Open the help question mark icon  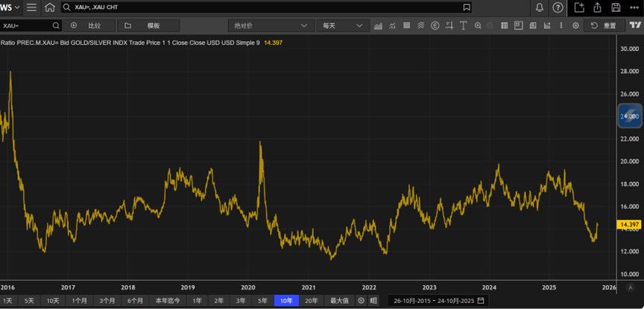(x=558, y=7)
